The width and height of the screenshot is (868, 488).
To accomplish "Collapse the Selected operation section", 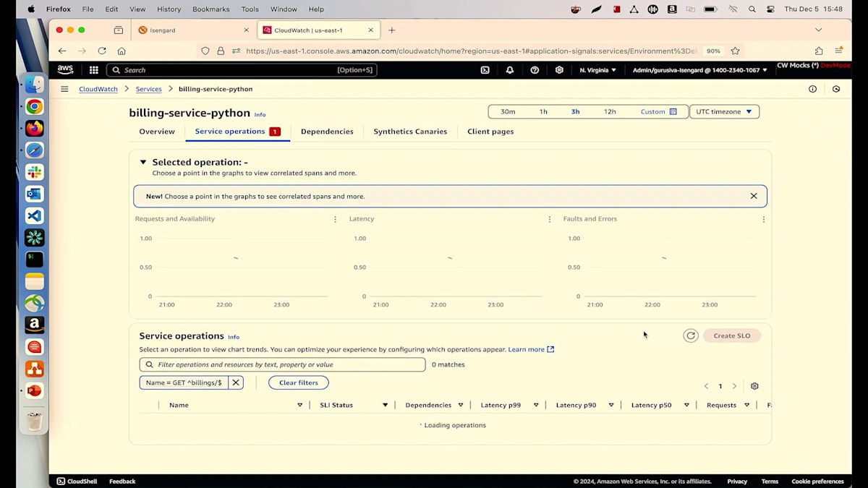I will (x=143, y=162).
